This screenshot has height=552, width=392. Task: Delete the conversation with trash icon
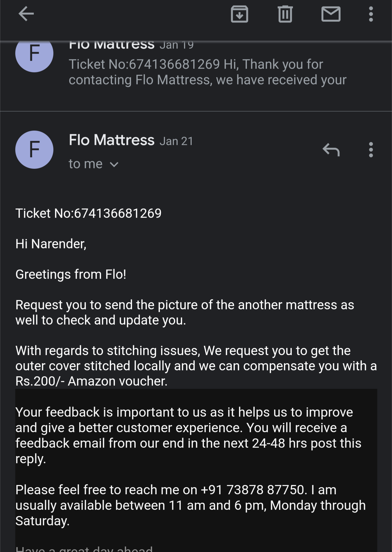tap(285, 14)
